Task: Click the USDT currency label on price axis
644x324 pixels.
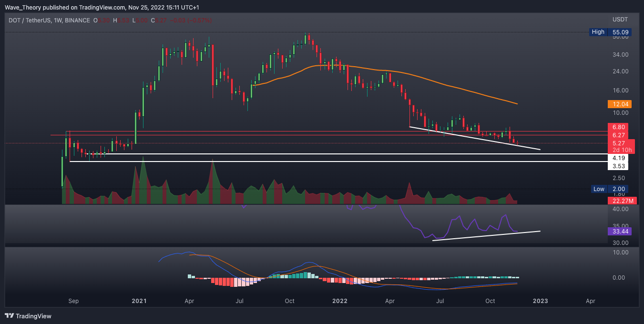Action: [x=620, y=20]
